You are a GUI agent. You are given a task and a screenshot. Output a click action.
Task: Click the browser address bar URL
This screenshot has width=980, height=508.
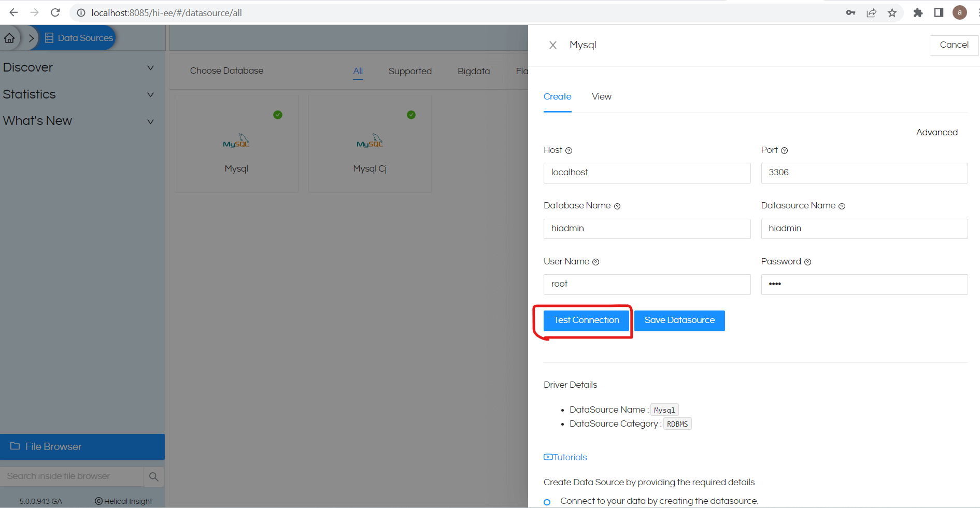[166, 13]
